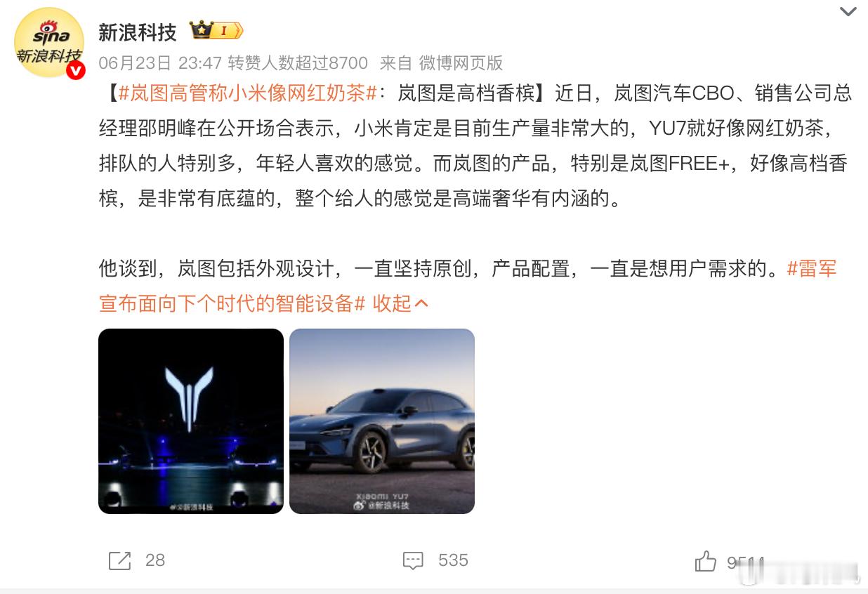Open the post options chevron menu
Screen dimensions: 868x594
click(848, 11)
